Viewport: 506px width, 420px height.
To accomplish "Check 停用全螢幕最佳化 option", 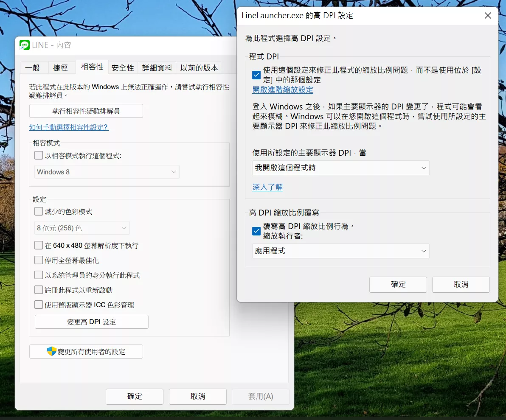I will pyautogui.click(x=39, y=260).
